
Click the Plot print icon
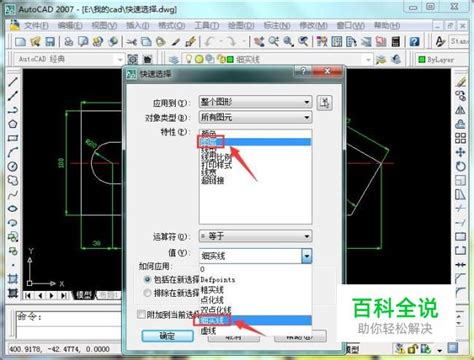[x=69, y=41]
